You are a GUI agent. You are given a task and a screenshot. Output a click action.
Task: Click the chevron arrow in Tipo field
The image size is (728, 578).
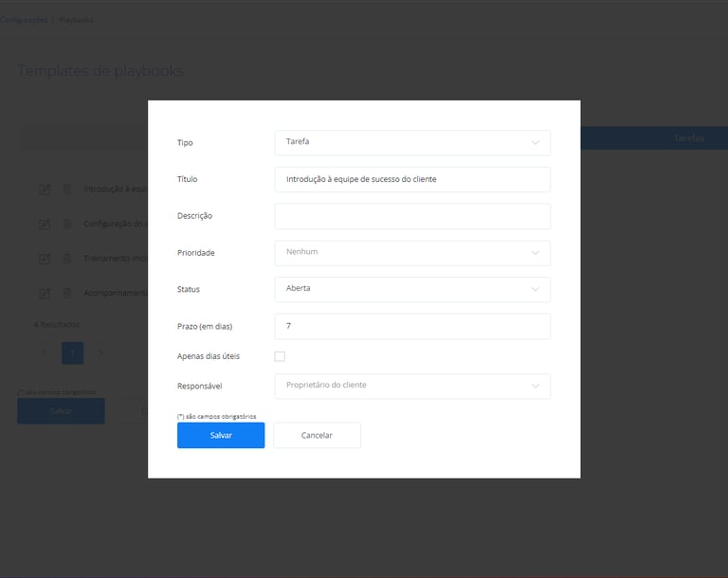tap(536, 142)
